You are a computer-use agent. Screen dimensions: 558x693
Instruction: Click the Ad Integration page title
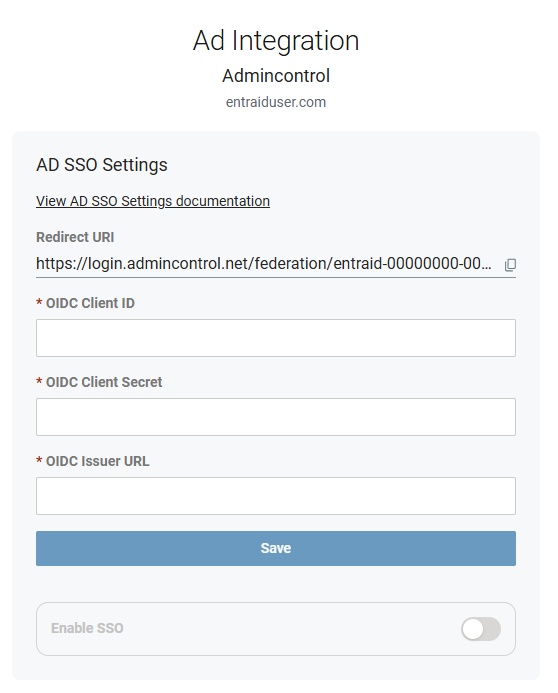click(276, 40)
